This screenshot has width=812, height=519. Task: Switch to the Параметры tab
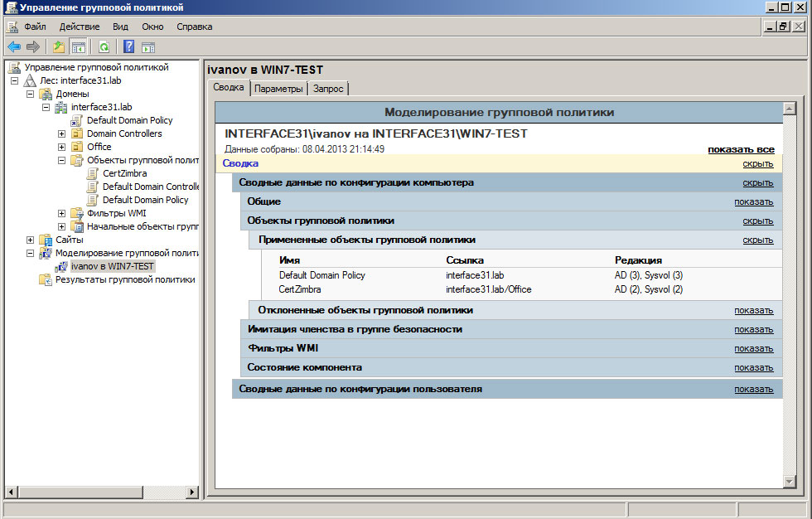[x=278, y=89]
